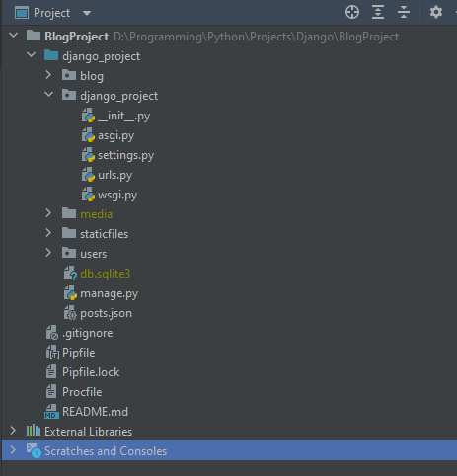457x476 pixels.
Task: Click the posts.json JSON file icon
Action: [70, 313]
